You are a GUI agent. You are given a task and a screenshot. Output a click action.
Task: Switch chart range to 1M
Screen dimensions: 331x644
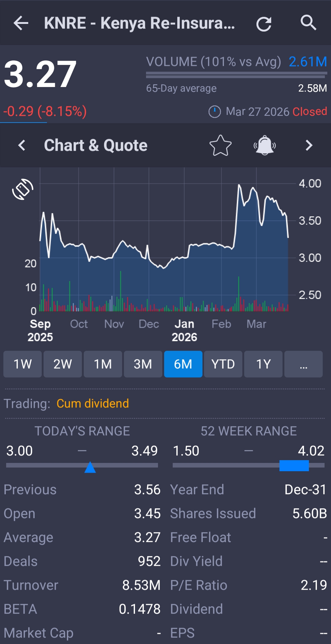pos(103,364)
